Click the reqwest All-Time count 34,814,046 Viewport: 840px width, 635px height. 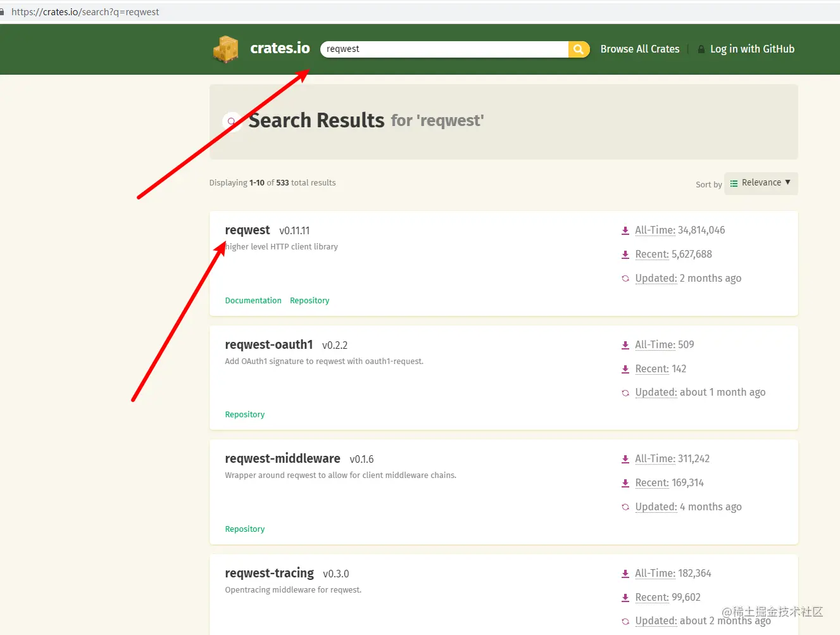[x=701, y=230]
